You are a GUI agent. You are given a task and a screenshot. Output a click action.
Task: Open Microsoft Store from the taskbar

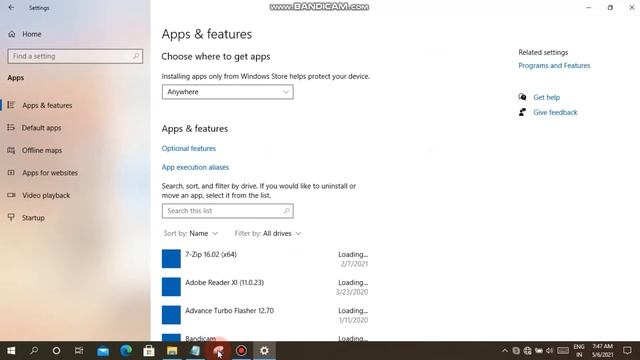[149, 351]
